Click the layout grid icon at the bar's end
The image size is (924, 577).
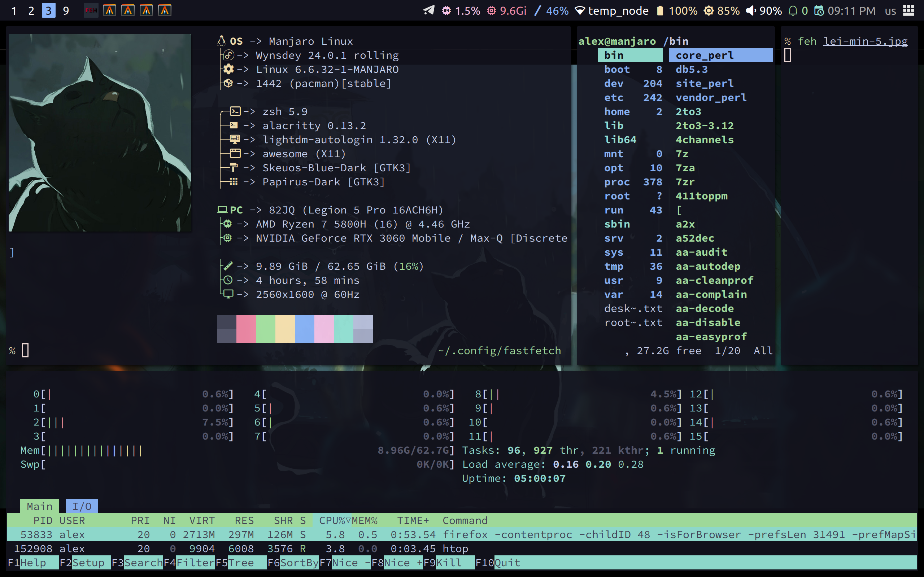click(x=909, y=10)
